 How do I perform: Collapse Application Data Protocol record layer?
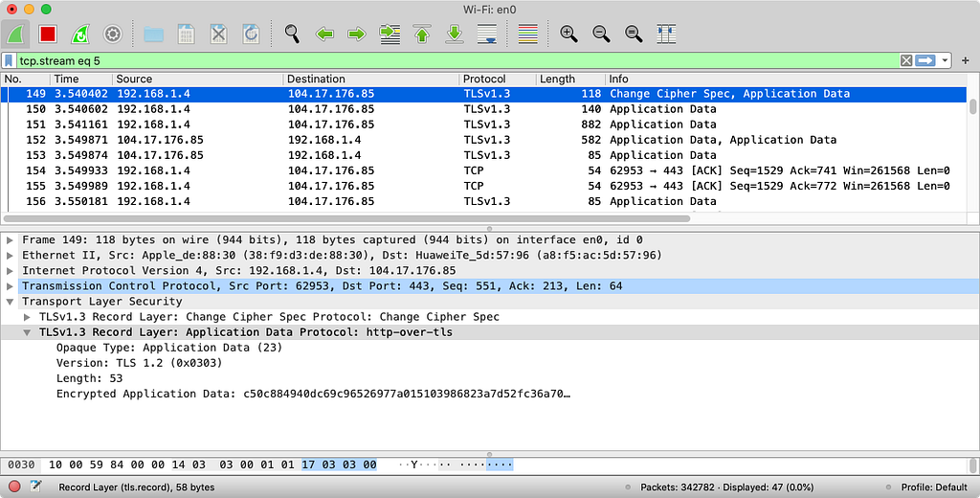click(27, 332)
